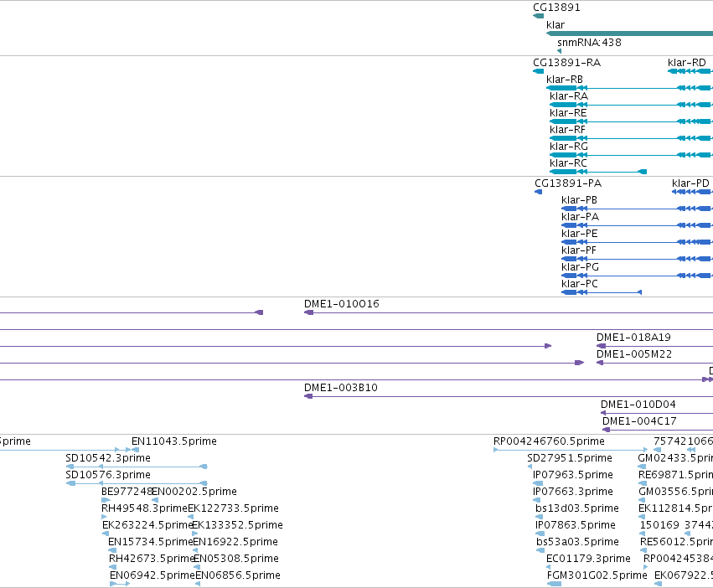Click BAC clone DME1-003B10 label
Image resolution: width=713 pixels, height=588 pixels.
[341, 388]
